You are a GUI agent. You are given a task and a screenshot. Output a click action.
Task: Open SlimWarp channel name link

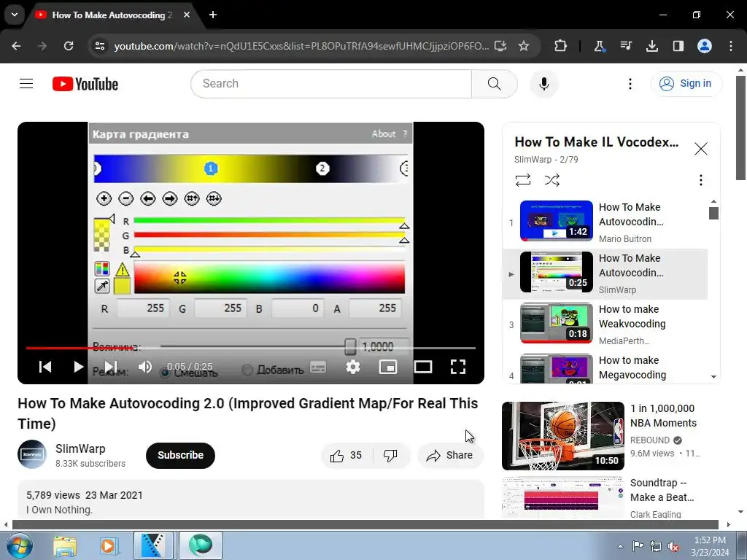(x=80, y=448)
